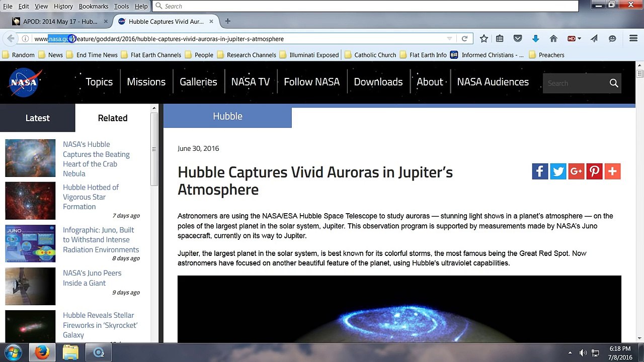Show your bookmarks list icon
Image resolution: width=644 pixels, height=362 pixels.
click(x=500, y=39)
